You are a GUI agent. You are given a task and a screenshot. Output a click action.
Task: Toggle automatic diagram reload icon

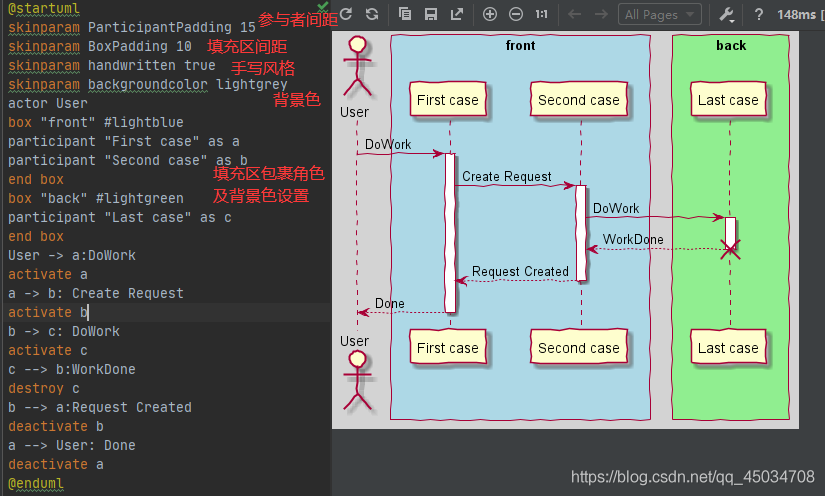tap(372, 14)
